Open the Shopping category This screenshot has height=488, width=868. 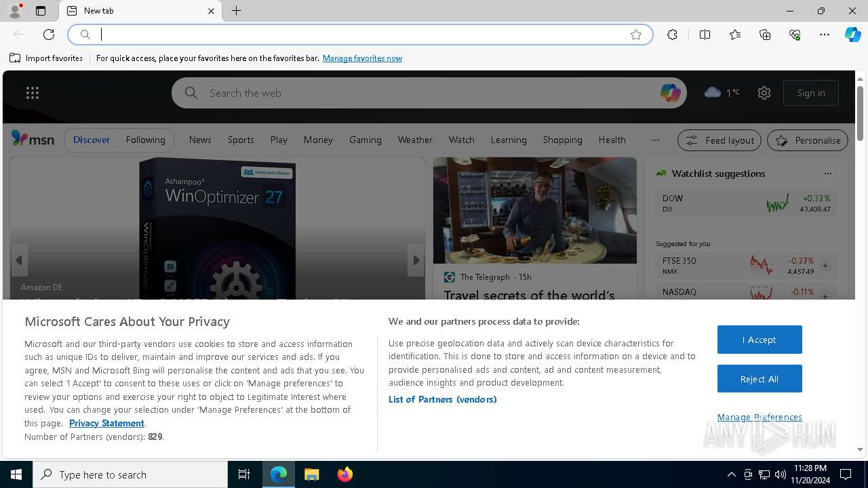(x=562, y=140)
